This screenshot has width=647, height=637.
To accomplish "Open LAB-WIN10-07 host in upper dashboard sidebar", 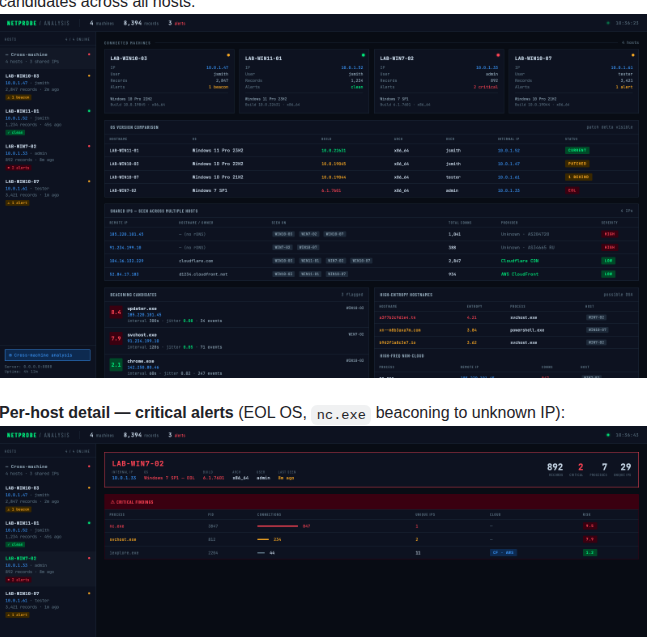I will pos(47,191).
